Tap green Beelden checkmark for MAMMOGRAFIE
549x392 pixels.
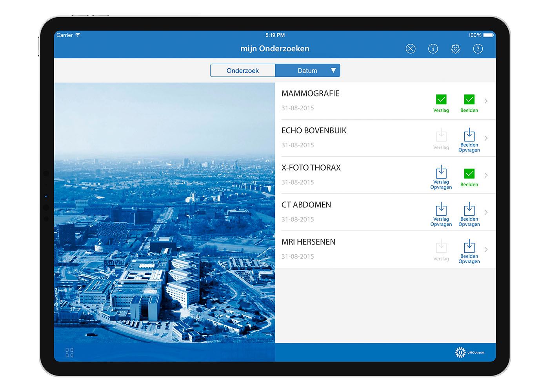(469, 100)
